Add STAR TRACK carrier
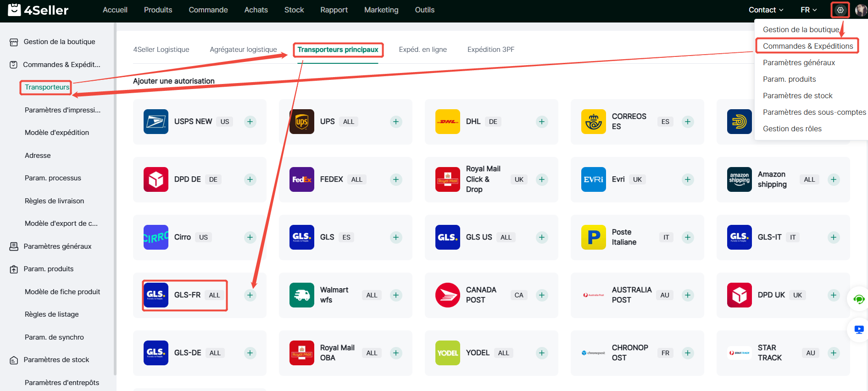 pos(834,353)
